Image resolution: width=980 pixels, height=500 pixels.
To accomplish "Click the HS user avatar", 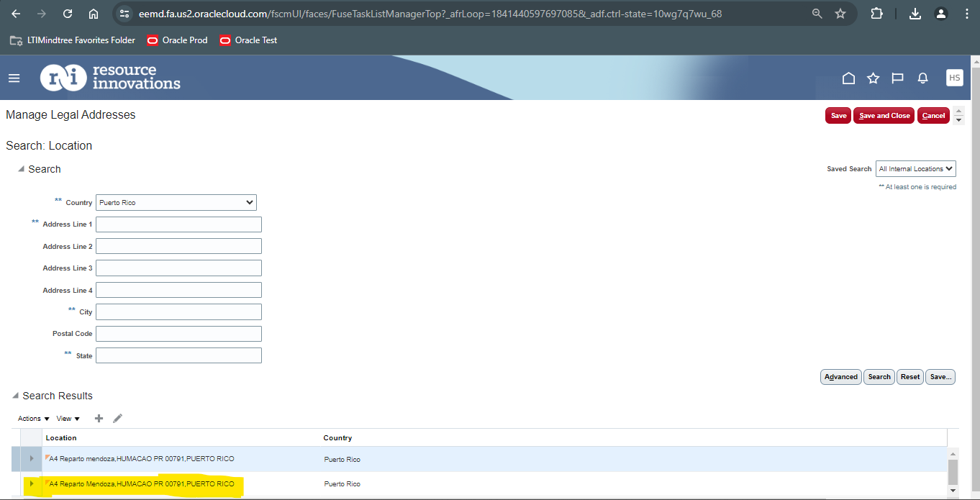I will (954, 78).
